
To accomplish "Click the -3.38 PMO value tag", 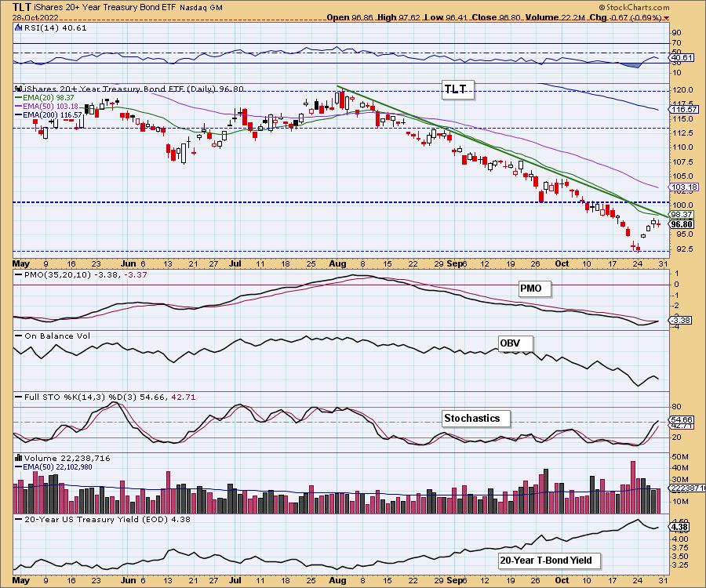I will coord(680,321).
